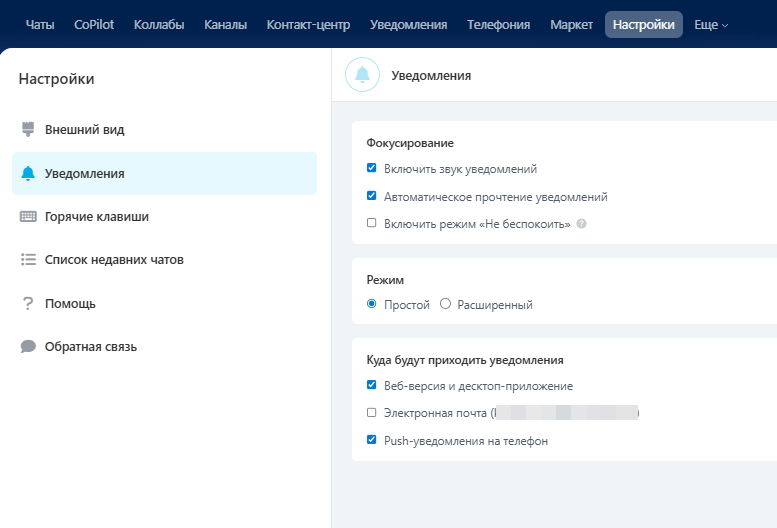Enable режим «Не беспокоить» checkbox
This screenshot has height=528, width=777.
(x=372, y=224)
